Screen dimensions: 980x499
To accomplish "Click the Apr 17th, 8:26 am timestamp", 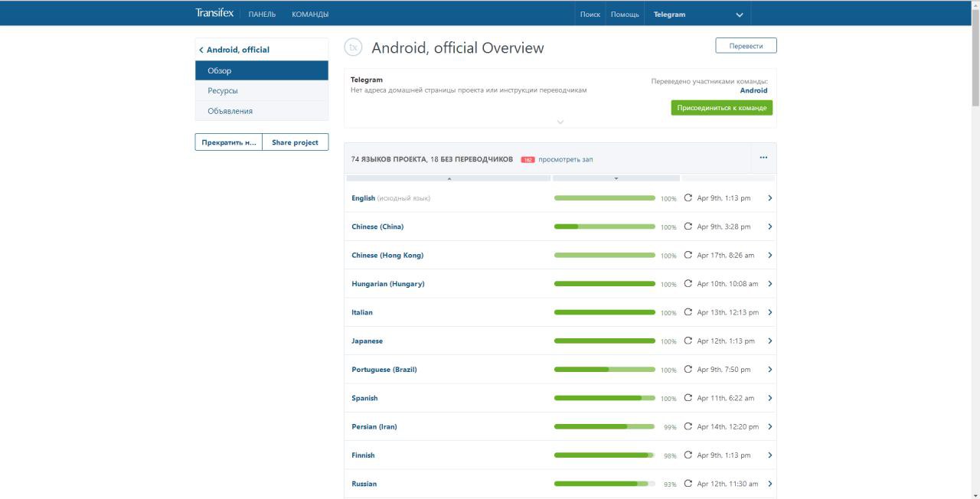I will pyautogui.click(x=726, y=255).
